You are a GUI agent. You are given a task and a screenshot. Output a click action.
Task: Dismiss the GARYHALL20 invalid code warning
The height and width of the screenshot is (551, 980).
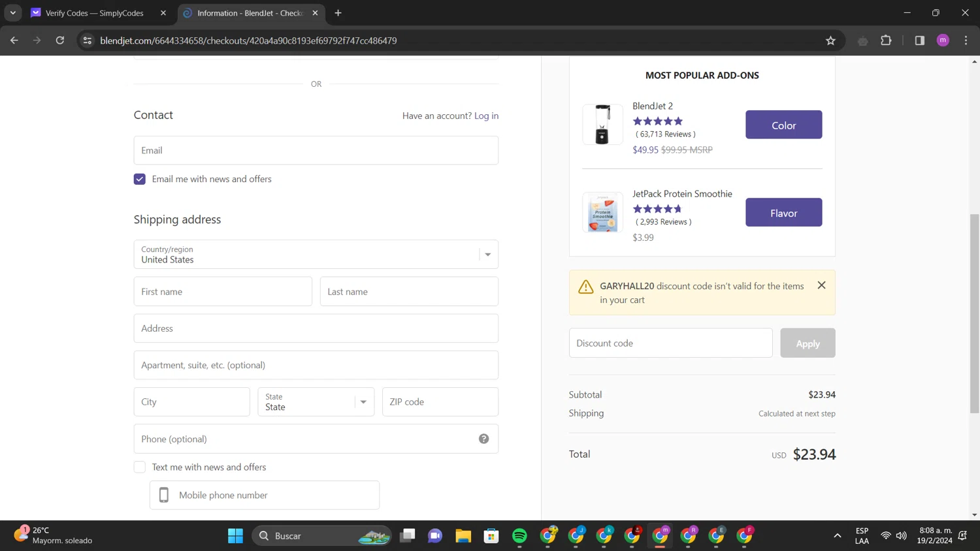point(821,285)
